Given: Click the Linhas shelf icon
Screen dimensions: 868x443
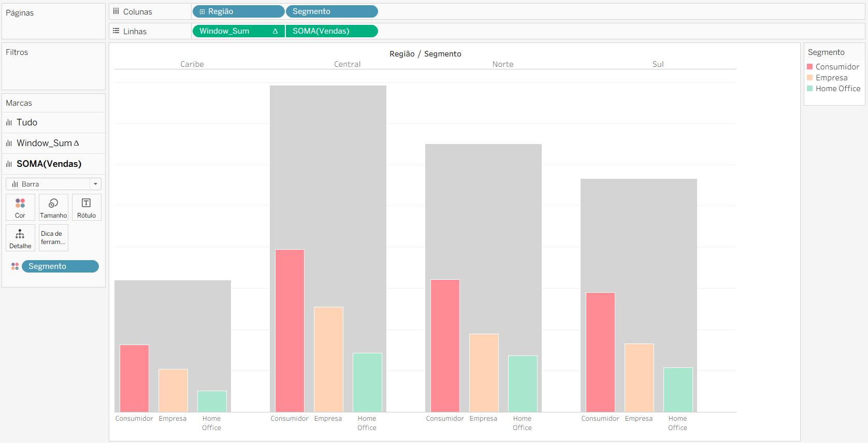Looking at the screenshot, I should [116, 31].
